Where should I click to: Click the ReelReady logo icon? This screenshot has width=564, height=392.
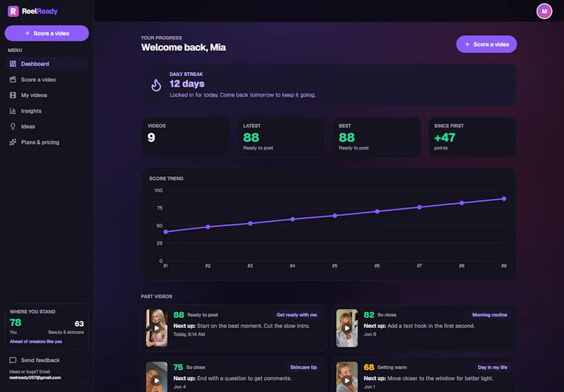[13, 11]
